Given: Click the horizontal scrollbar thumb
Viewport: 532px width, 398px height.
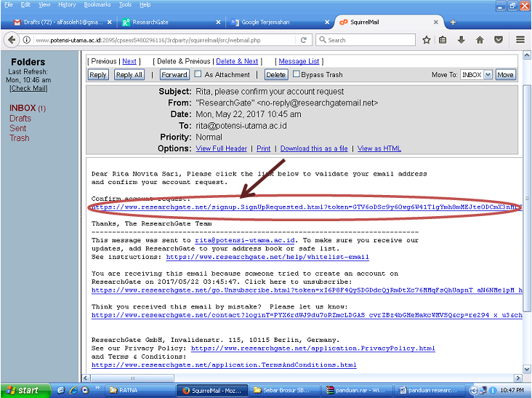Looking at the screenshot, I should (x=133, y=378).
